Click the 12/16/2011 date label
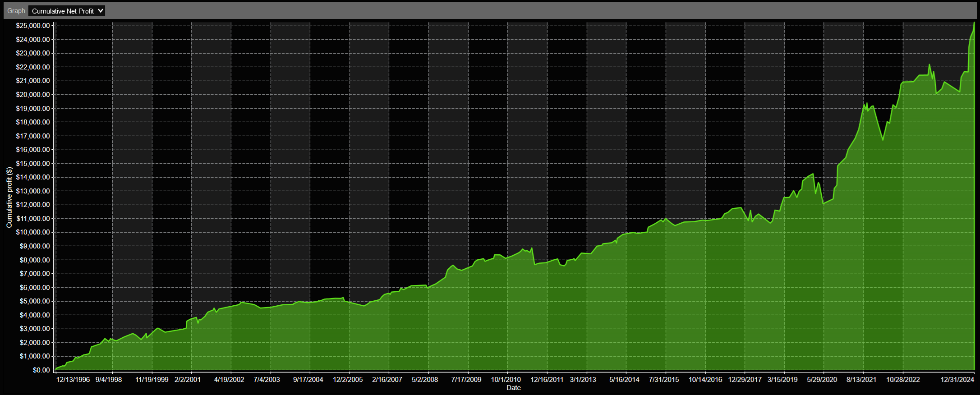Image resolution: width=980 pixels, height=395 pixels. [x=547, y=380]
